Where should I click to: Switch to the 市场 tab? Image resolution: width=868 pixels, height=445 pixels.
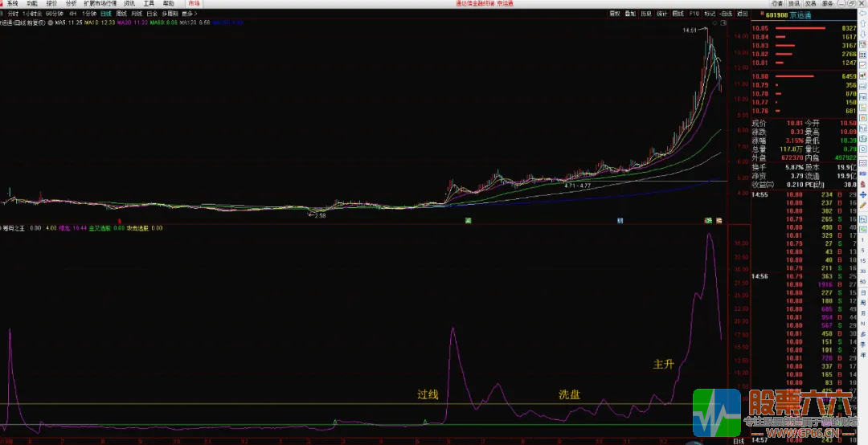(194, 3)
